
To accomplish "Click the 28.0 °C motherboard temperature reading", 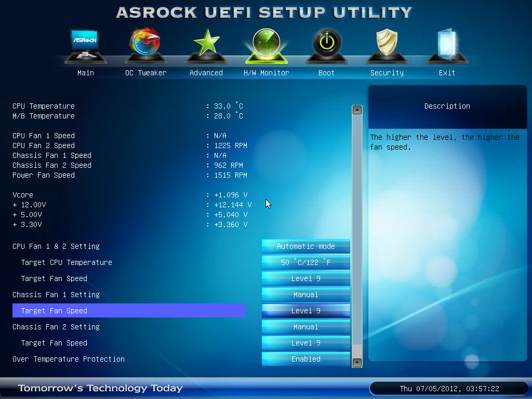I will click(229, 116).
